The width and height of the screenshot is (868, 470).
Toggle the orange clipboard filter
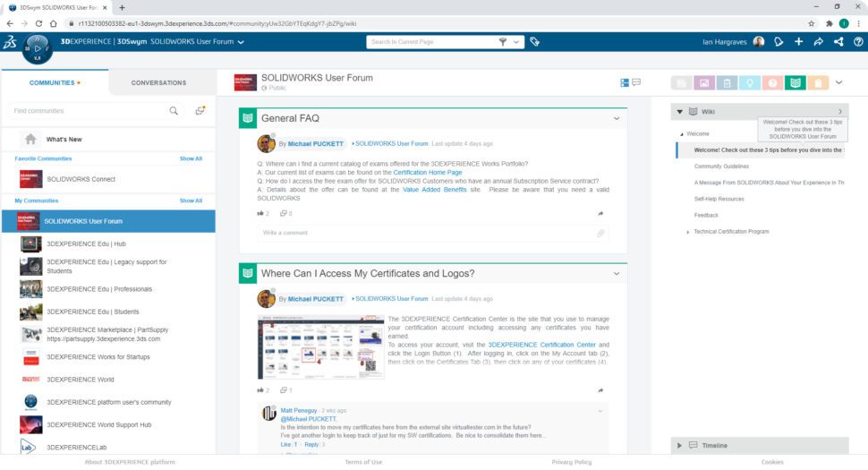pos(818,83)
